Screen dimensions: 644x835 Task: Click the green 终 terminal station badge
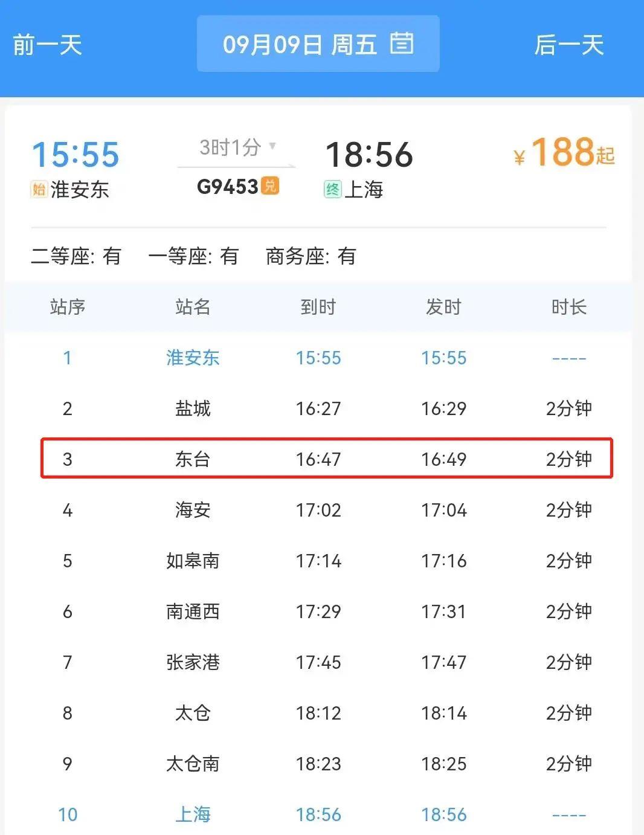tap(332, 189)
